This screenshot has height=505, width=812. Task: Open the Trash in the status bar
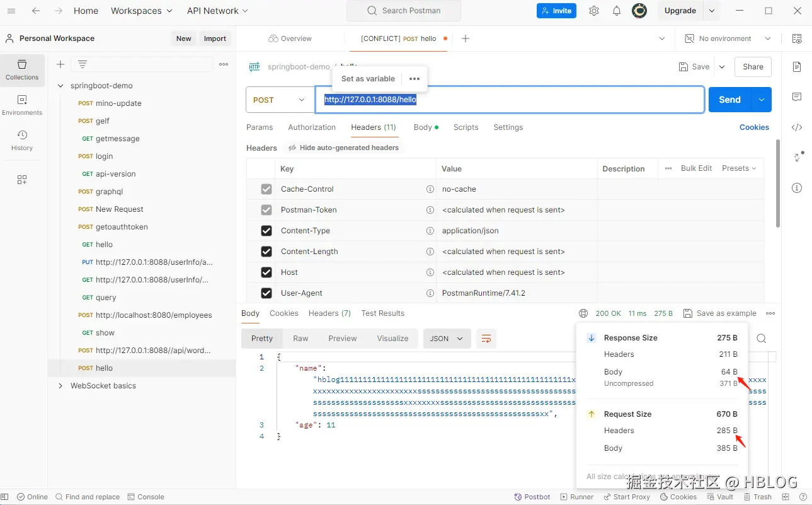point(757,497)
